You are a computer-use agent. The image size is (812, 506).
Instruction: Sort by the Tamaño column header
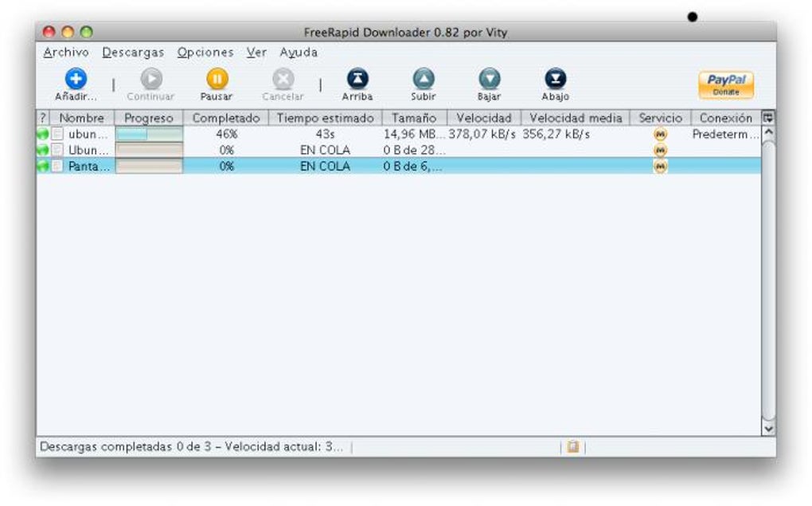[x=414, y=118]
